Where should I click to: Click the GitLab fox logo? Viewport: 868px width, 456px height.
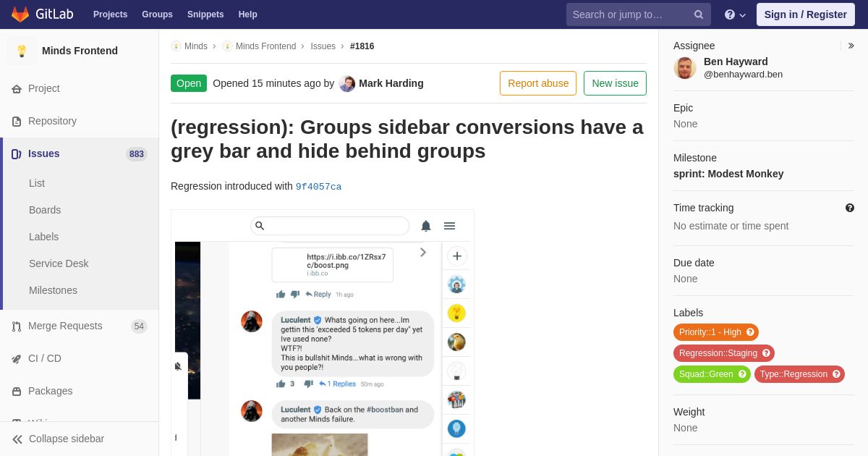pyautogui.click(x=20, y=14)
